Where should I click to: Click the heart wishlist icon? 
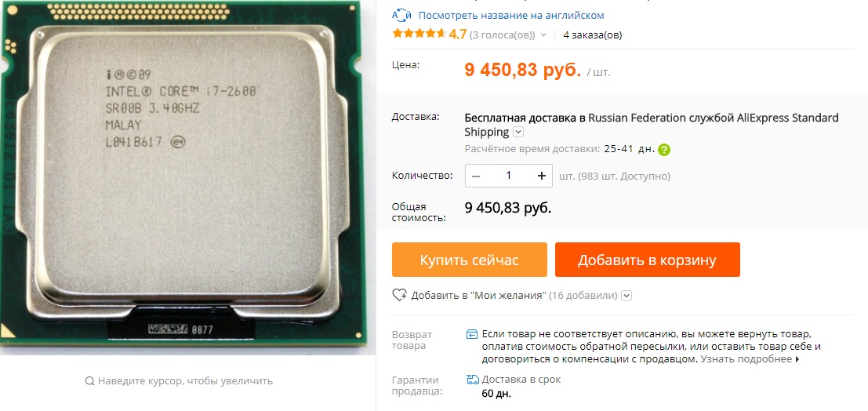(x=399, y=295)
